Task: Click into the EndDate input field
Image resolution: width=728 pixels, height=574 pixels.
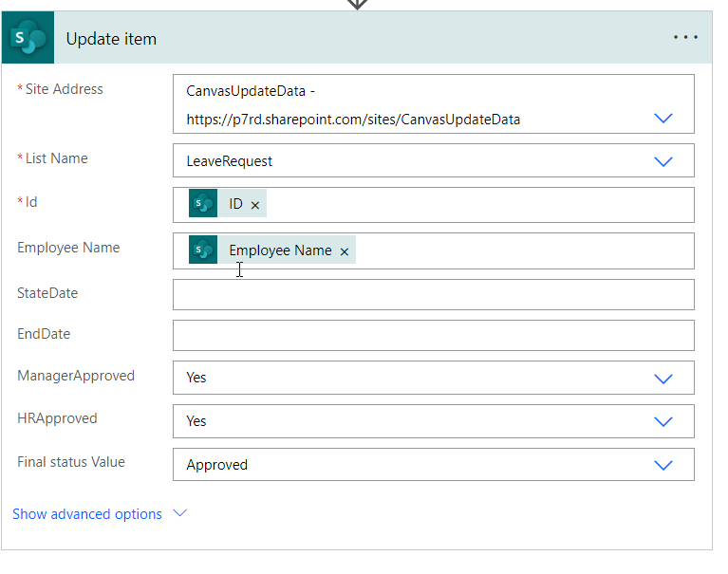Action: [x=434, y=336]
